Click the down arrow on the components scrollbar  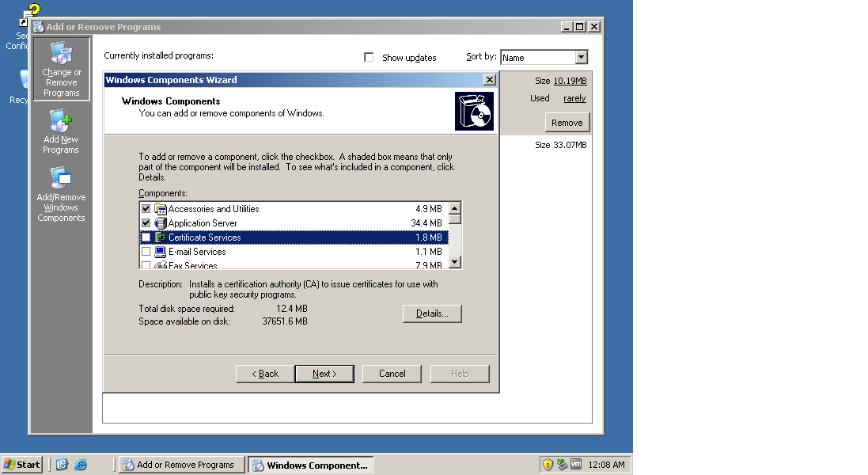455,262
